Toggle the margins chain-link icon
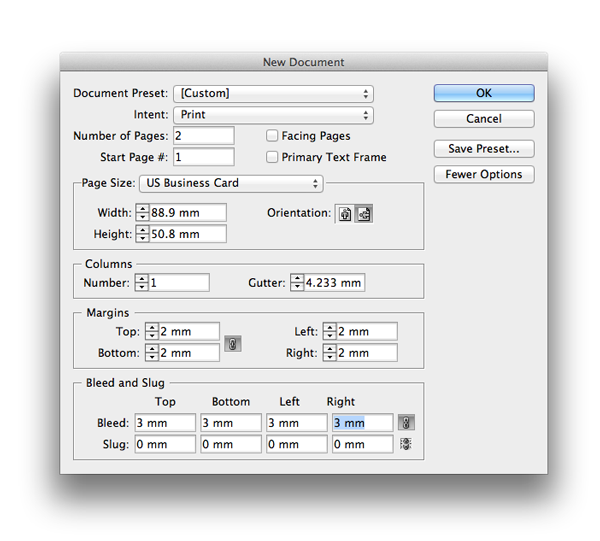Viewport: 600px width, 541px height. [233, 344]
